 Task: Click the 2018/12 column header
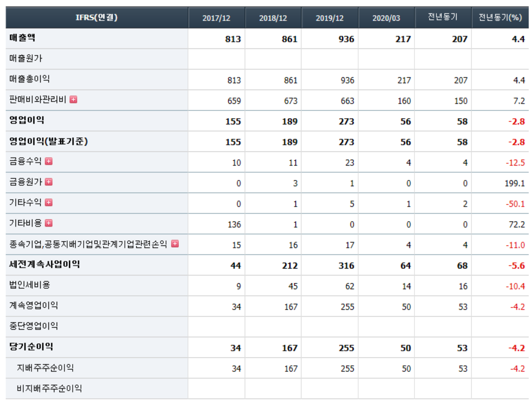click(273, 18)
